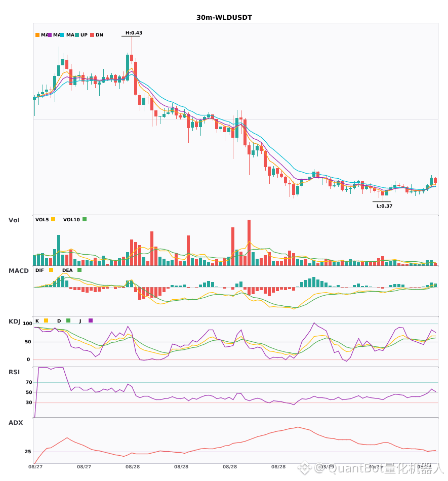Click the VOL10 legend text
448x481 pixels.
coord(71,220)
